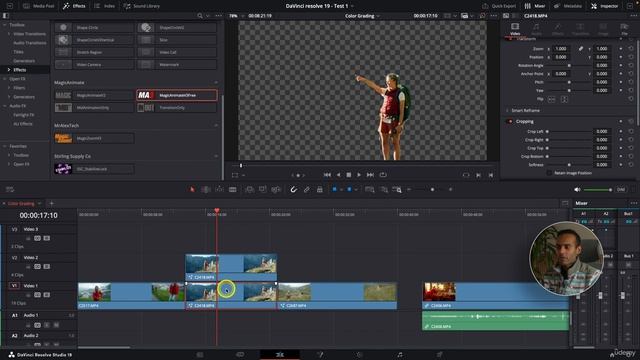Image resolution: width=640 pixels, height=360 pixels.
Task: Toggle Video 1 track visibility button
Action: 47,295
